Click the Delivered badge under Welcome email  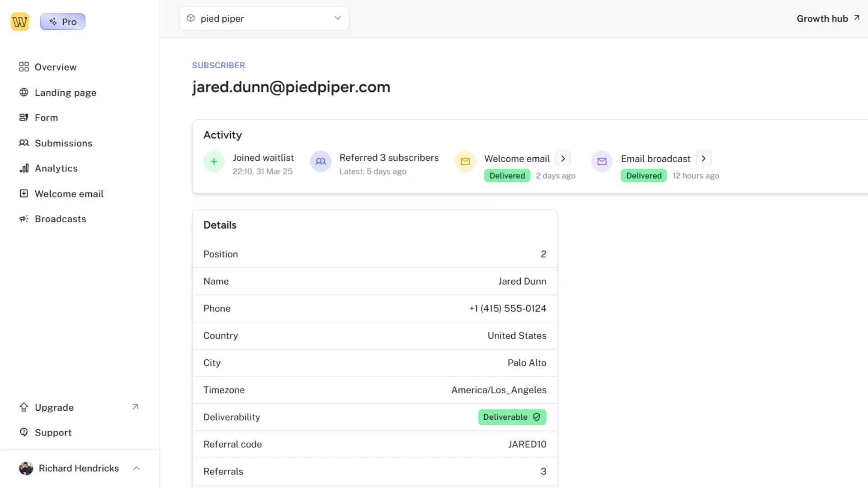click(x=507, y=175)
